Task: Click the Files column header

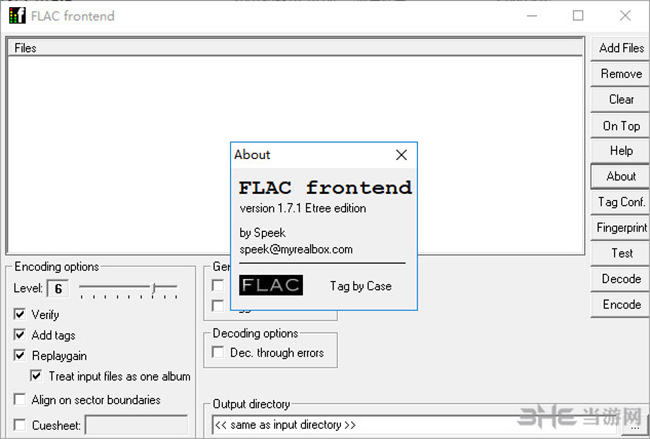Action: click(295, 48)
